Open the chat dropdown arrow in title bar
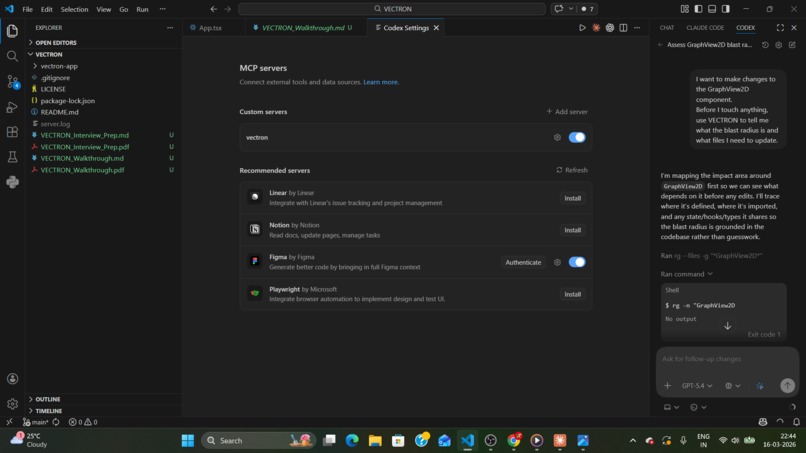The width and height of the screenshot is (806, 453). pos(571,9)
